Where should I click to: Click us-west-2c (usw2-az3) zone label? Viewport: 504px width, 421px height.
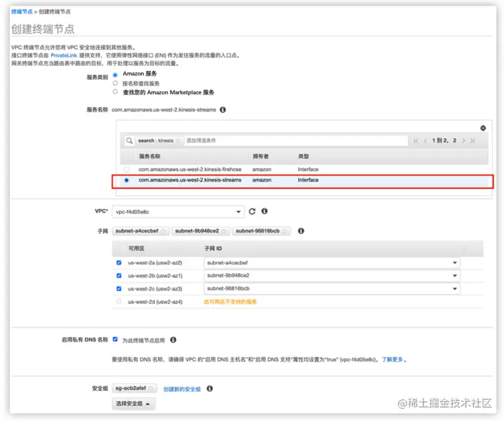[x=155, y=289]
